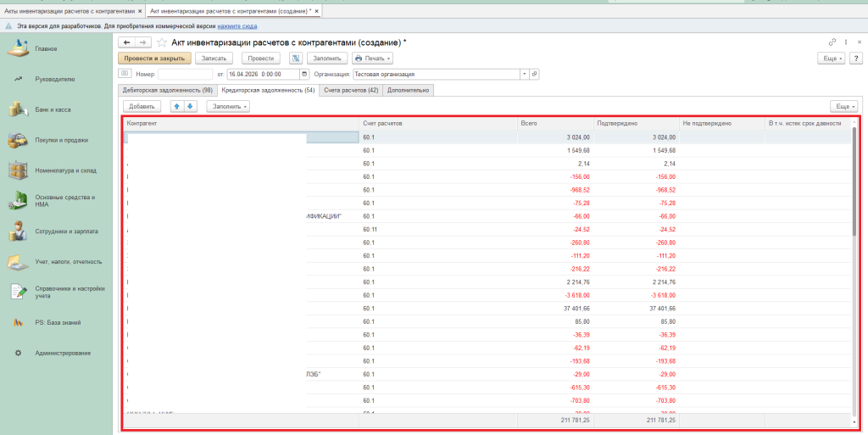Expand the Печать dropdown
Image resolution: width=868 pixels, height=435 pixels.
373,59
